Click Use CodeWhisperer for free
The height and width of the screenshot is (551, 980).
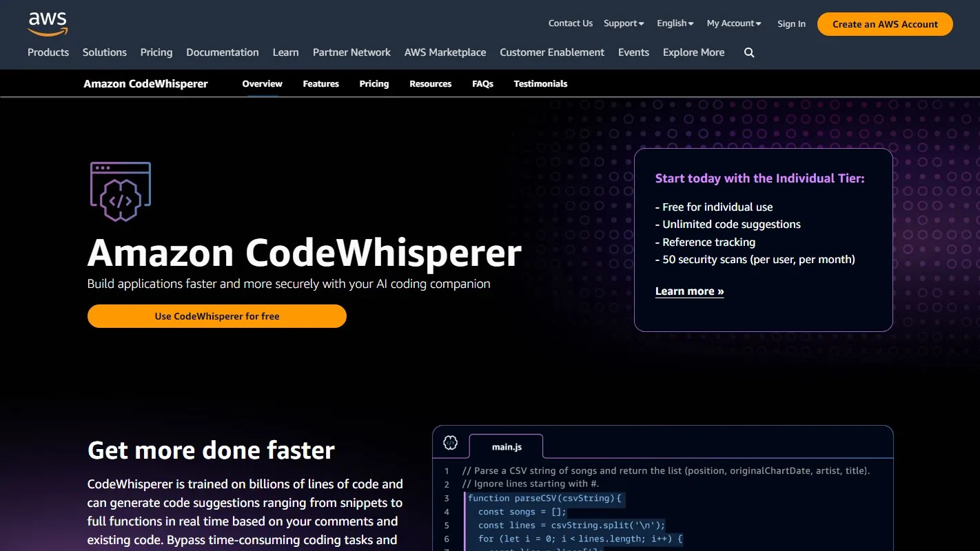pos(216,316)
